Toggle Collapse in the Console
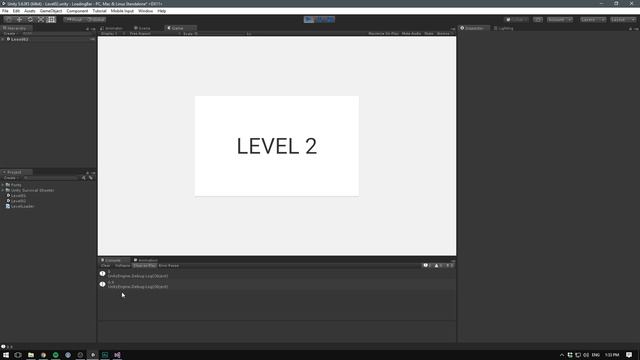This screenshot has height=360, width=640. [x=122, y=266]
